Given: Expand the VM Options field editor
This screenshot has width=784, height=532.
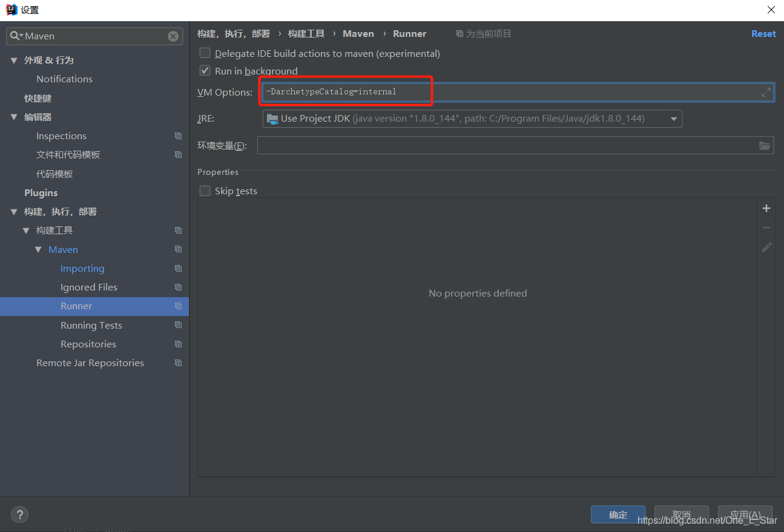Looking at the screenshot, I should tap(766, 92).
